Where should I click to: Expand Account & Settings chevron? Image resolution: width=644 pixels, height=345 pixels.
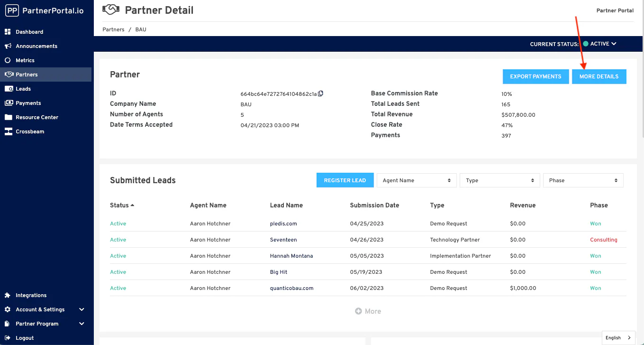(82, 309)
